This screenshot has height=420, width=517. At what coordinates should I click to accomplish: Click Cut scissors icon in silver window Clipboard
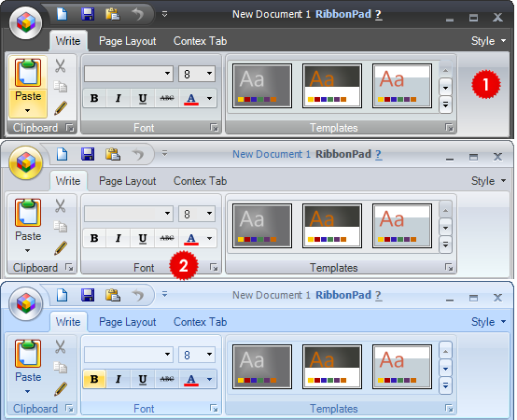[60, 206]
